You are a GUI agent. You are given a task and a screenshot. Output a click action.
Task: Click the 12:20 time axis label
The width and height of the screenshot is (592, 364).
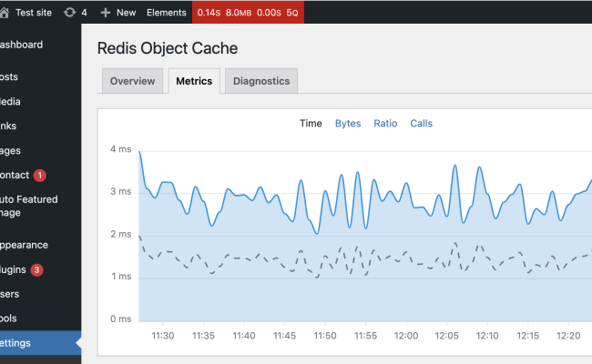coord(568,336)
